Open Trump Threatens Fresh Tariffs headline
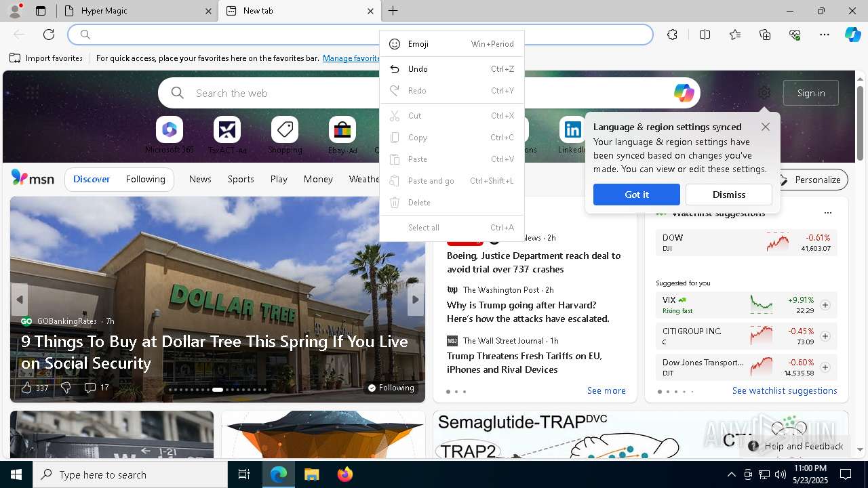Screen dimensions: 868x488 click(524, 363)
